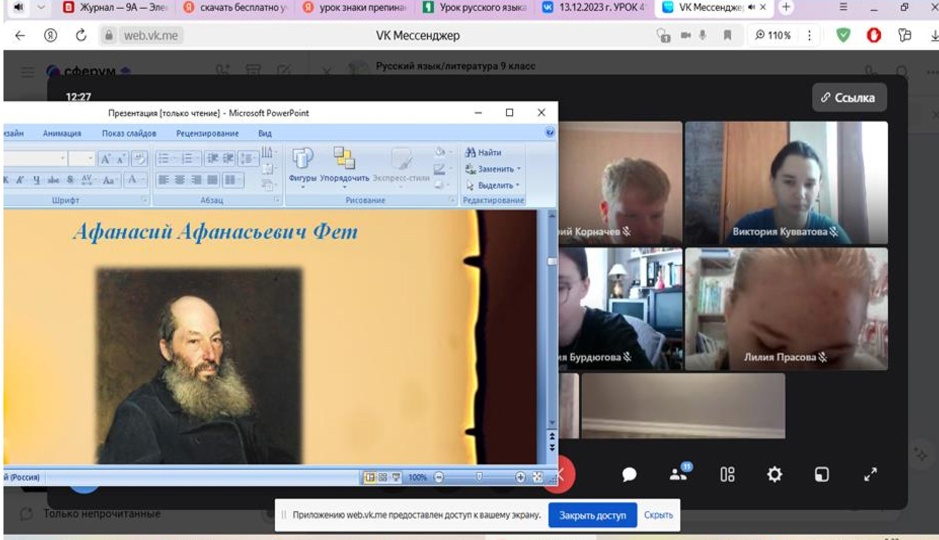Click Найти find button in PowerPoint
This screenshot has height=540, width=939.
(484, 152)
